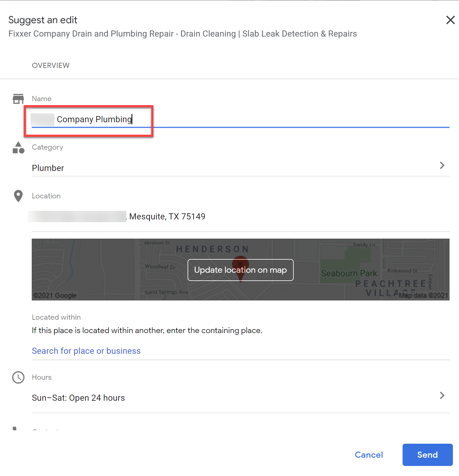Click the X to close the dialog
Screen dimensions: 459x476
(x=450, y=20)
